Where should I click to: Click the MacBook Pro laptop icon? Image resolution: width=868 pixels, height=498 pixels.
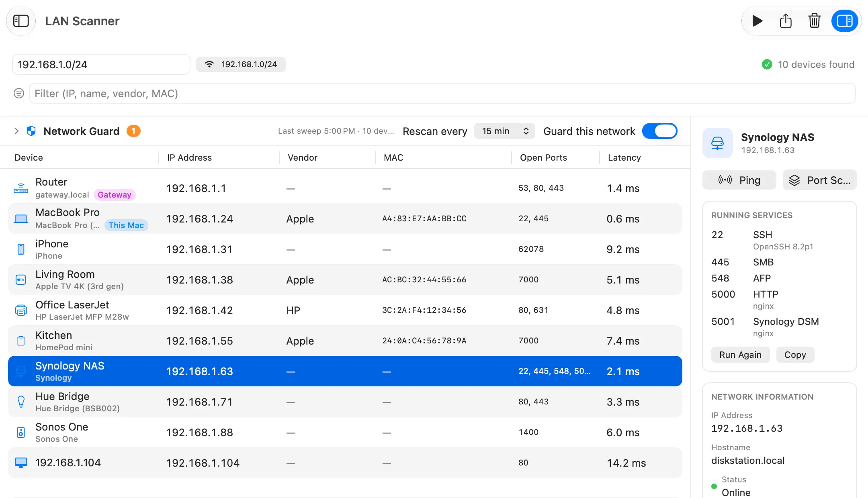(x=21, y=219)
